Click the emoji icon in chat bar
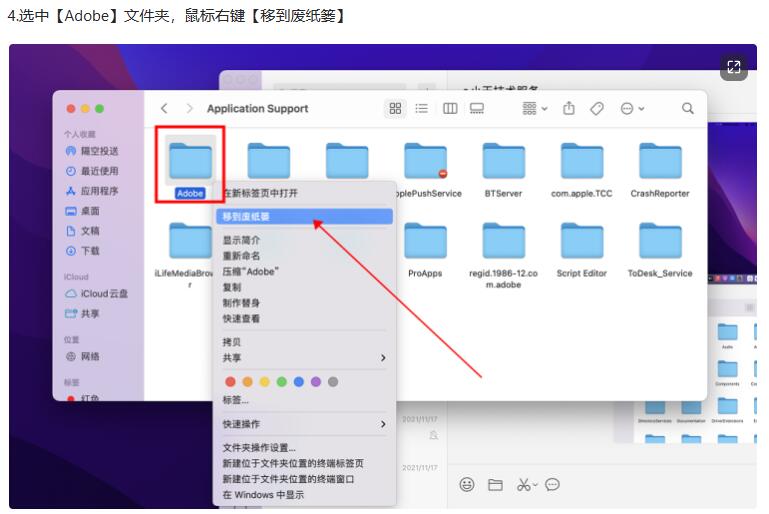 tap(466, 485)
